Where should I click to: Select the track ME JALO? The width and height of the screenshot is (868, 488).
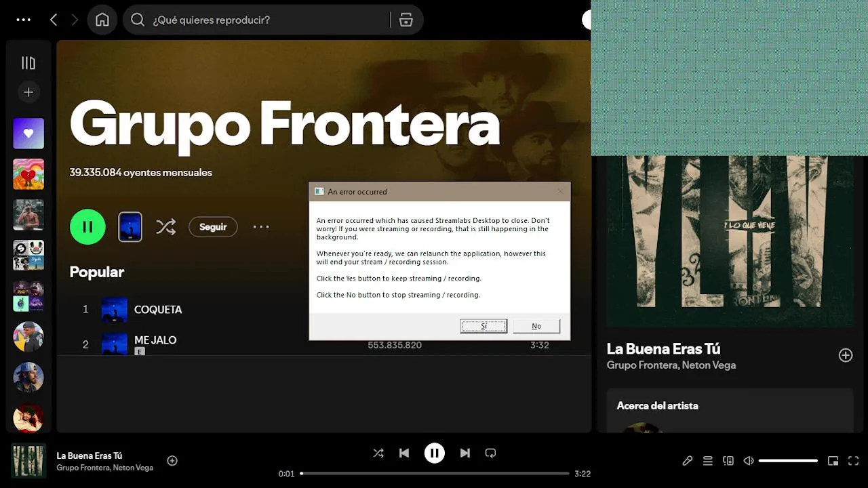[x=155, y=340]
